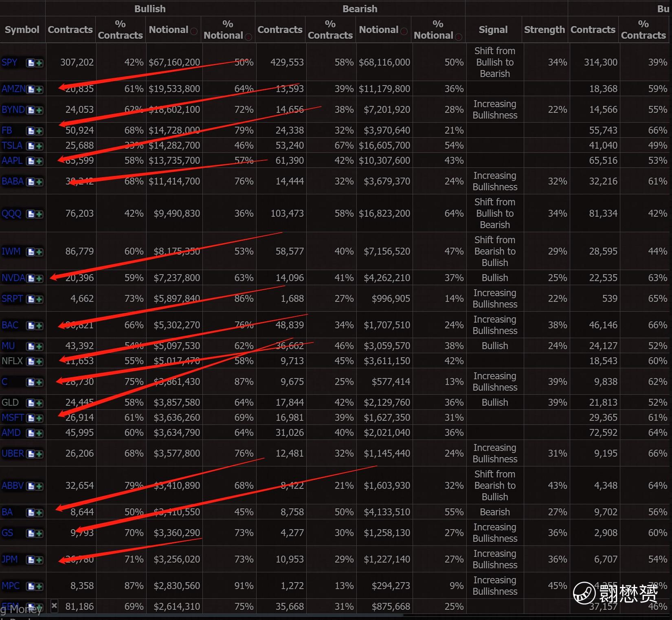Viewport: 672px width, 620px height.
Task: Sort by the Symbol column header
Action: click(x=22, y=30)
